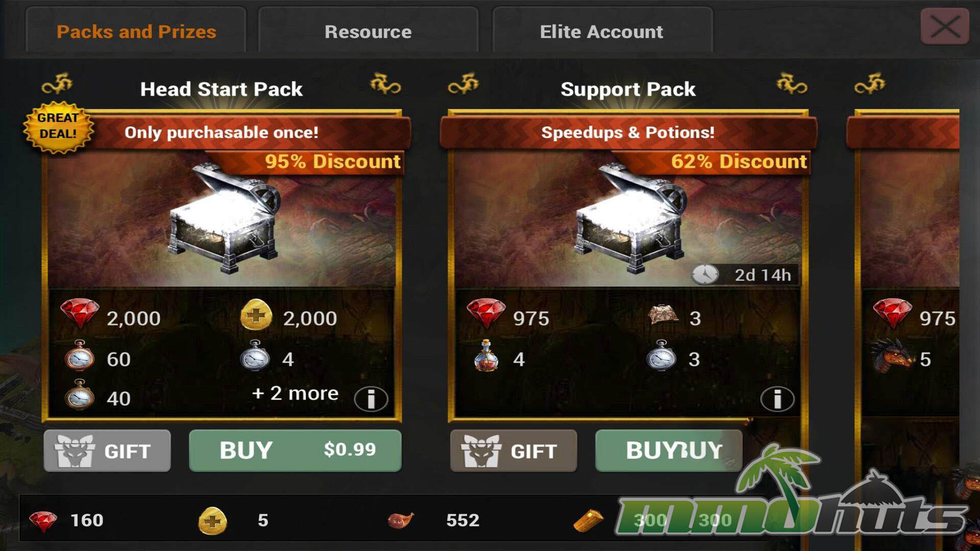
Task: Open the Elite Account tab
Action: 602,31
